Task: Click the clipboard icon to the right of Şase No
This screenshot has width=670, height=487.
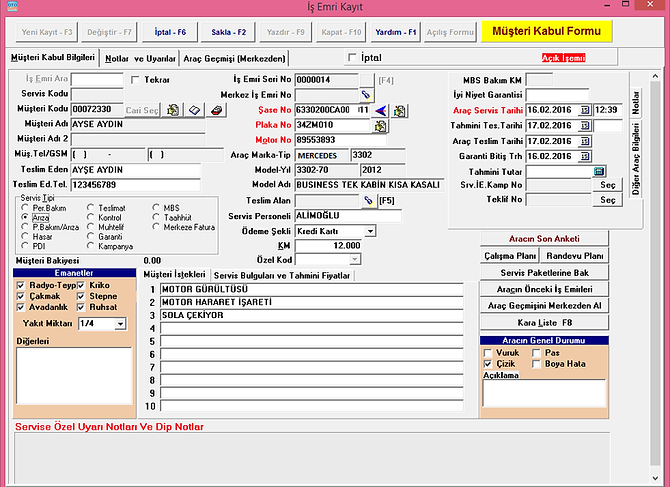Action: pyautogui.click(x=399, y=111)
